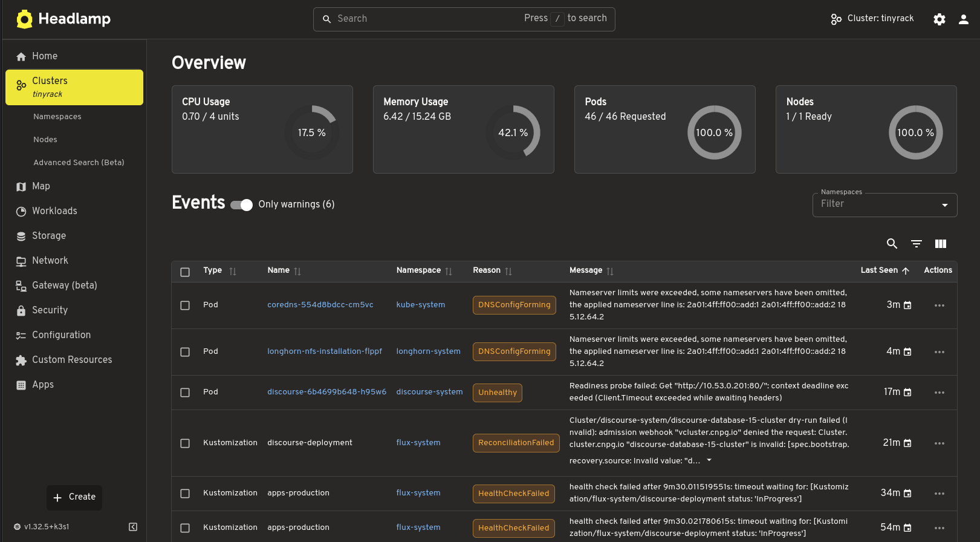Check the discourse-deployment row checkbox
This screenshot has width=980, height=542.
pyautogui.click(x=185, y=443)
